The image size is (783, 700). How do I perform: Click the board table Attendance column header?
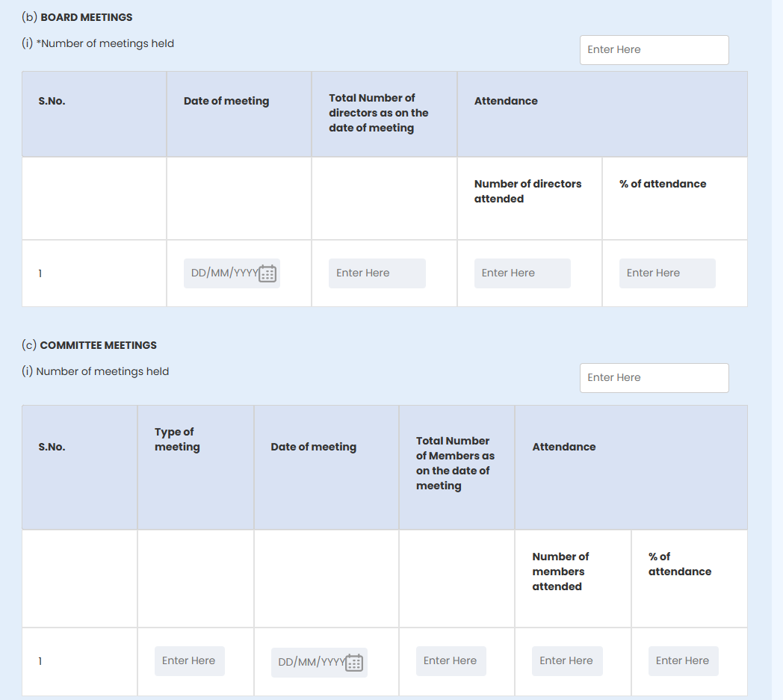pyautogui.click(x=506, y=101)
